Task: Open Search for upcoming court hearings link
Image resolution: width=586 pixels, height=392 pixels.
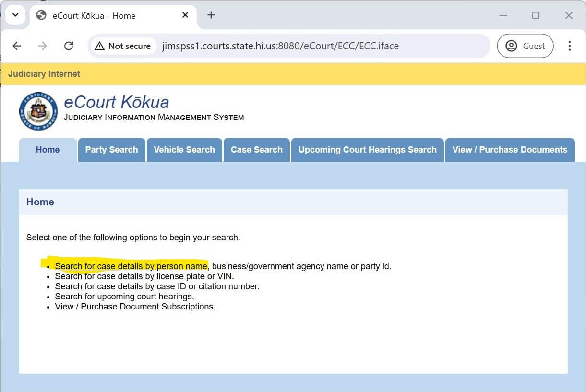Action: click(124, 297)
